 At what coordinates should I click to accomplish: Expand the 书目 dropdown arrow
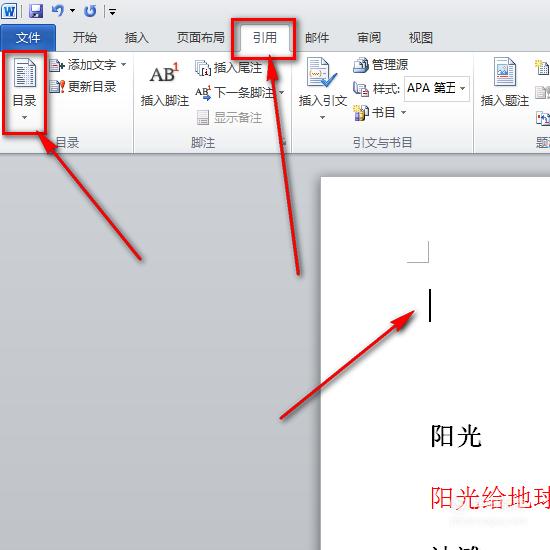(403, 112)
